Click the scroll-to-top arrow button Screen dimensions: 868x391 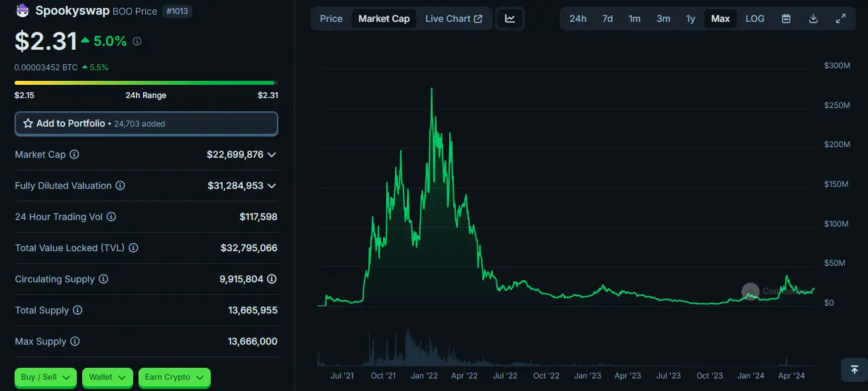(854, 369)
